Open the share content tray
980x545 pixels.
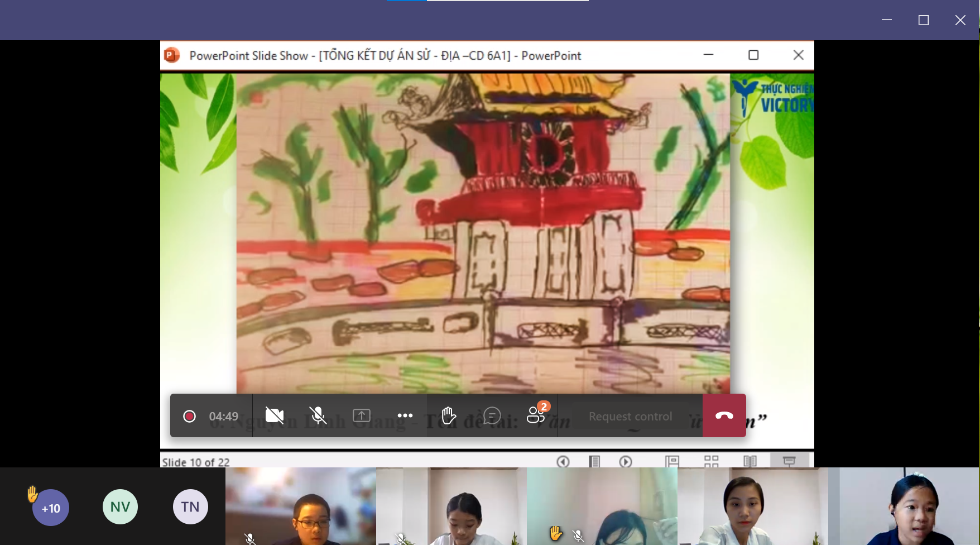click(362, 415)
